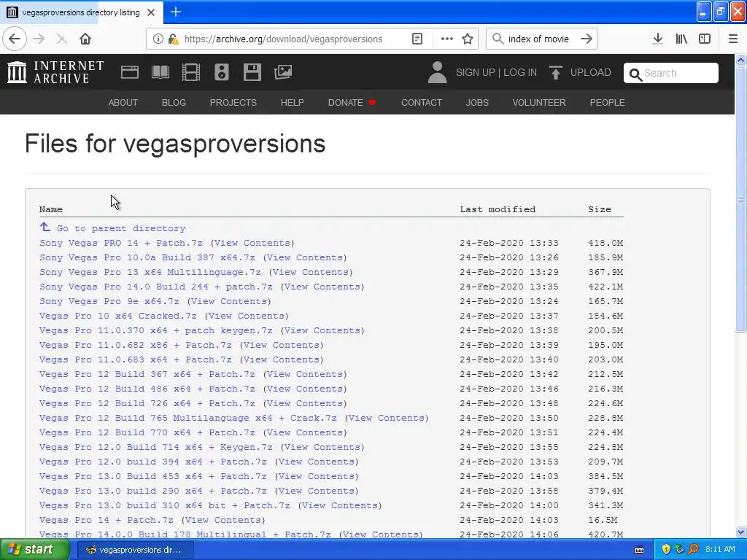The image size is (747, 560).
Task: Download Sony Vegas PRO 14 + Patch.7z
Action: point(121,243)
